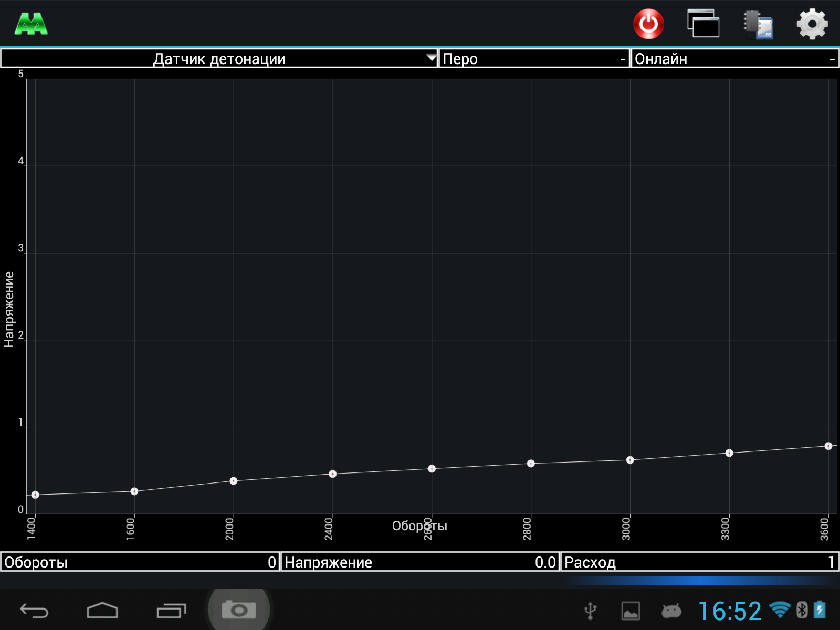
Task: Open the recent apps button
Action: click(171, 611)
